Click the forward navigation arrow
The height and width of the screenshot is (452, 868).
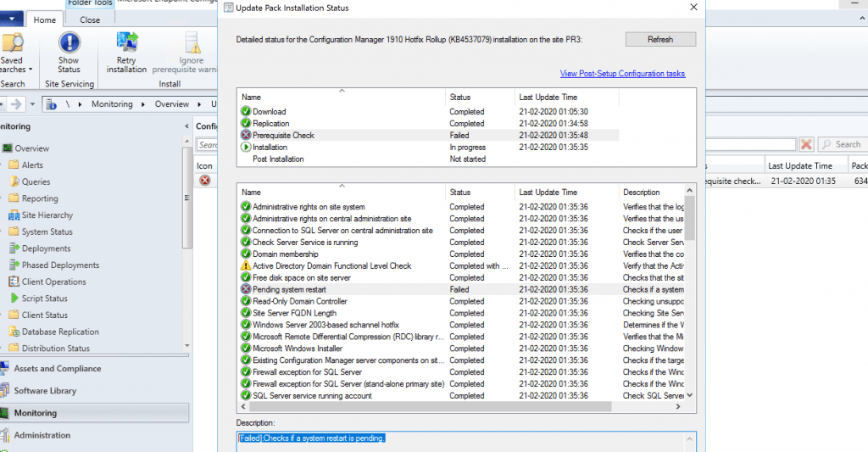coord(17,104)
